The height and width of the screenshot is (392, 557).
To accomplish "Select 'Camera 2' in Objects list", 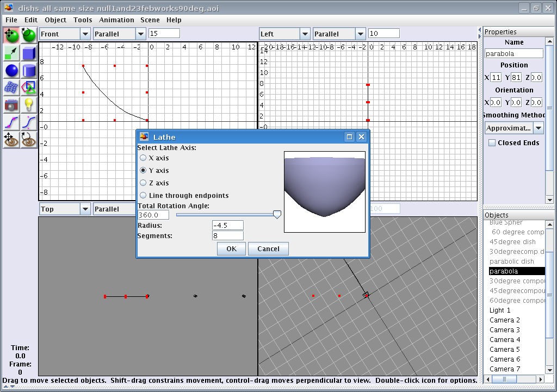I will pos(504,320).
